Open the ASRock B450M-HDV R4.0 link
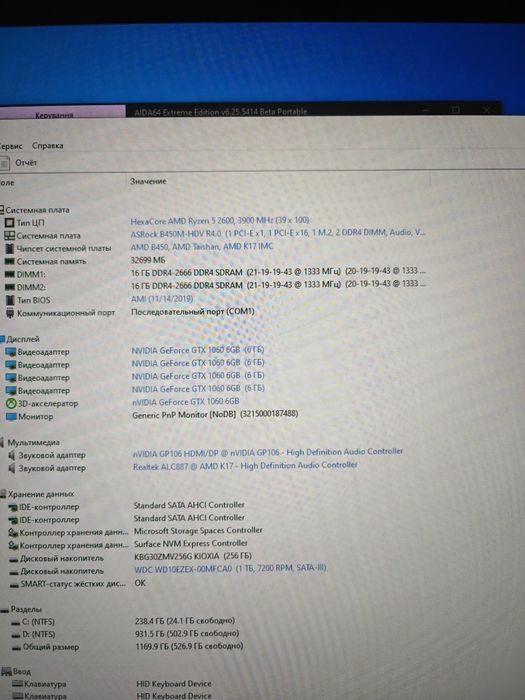This screenshot has width=525, height=700. point(278,233)
